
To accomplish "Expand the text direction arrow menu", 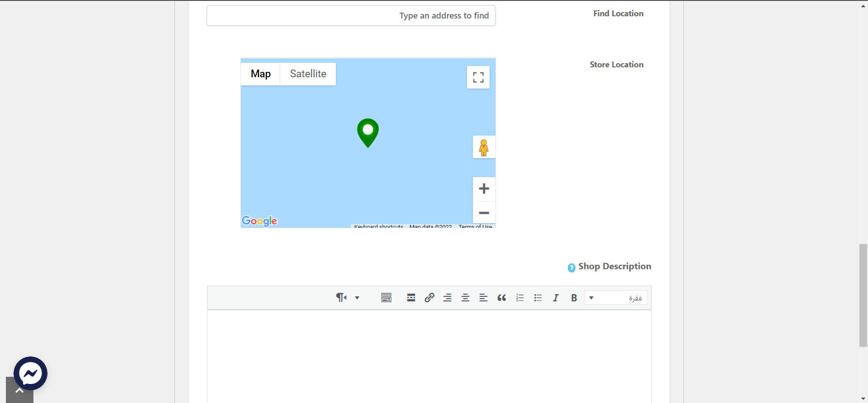I will tap(357, 298).
